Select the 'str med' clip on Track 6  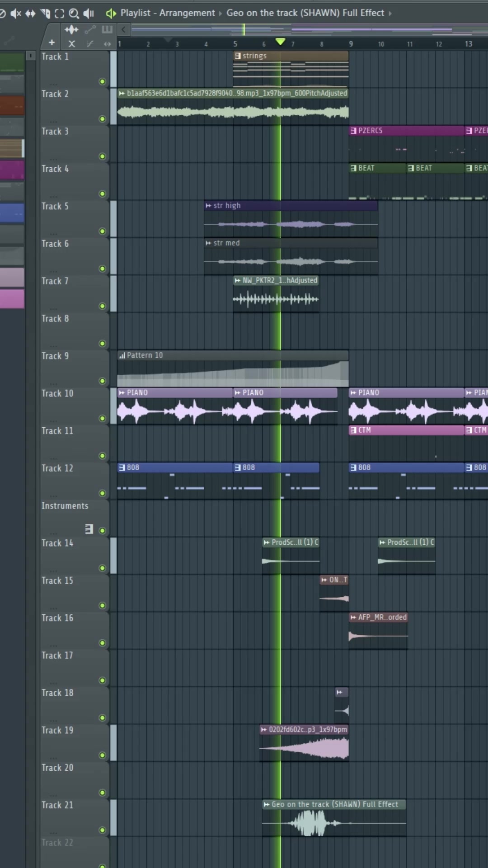click(x=291, y=256)
